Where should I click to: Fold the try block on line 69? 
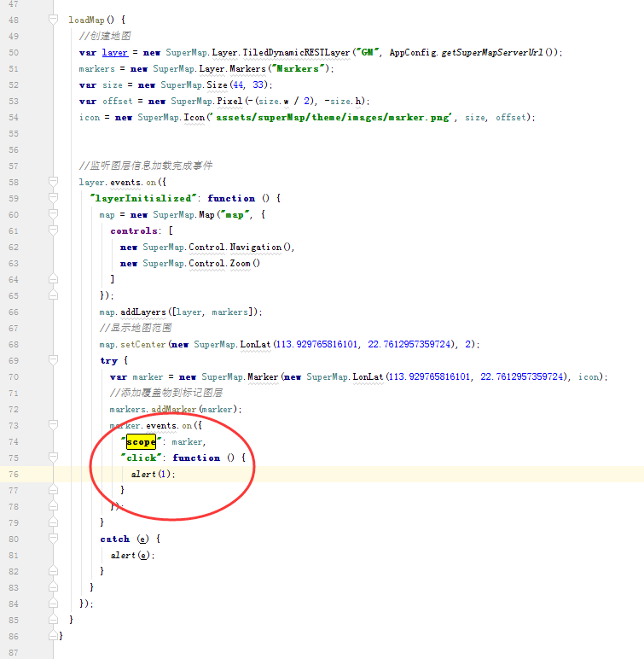point(53,359)
